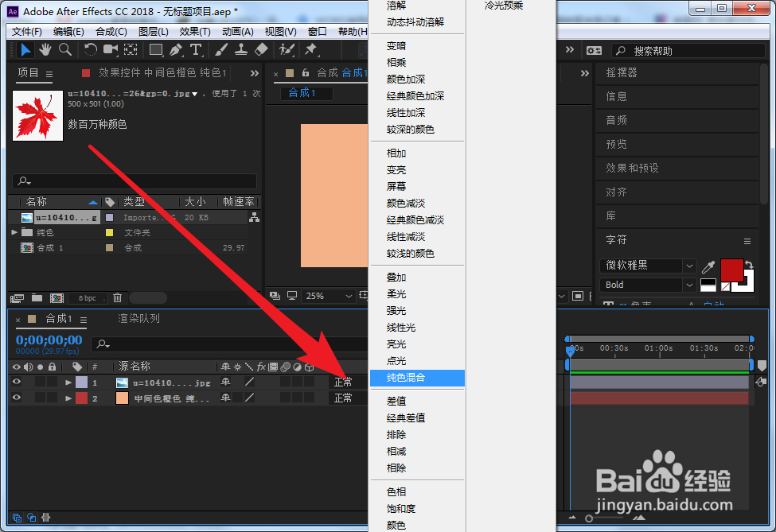Create a new composition from Project panel

pos(57,298)
